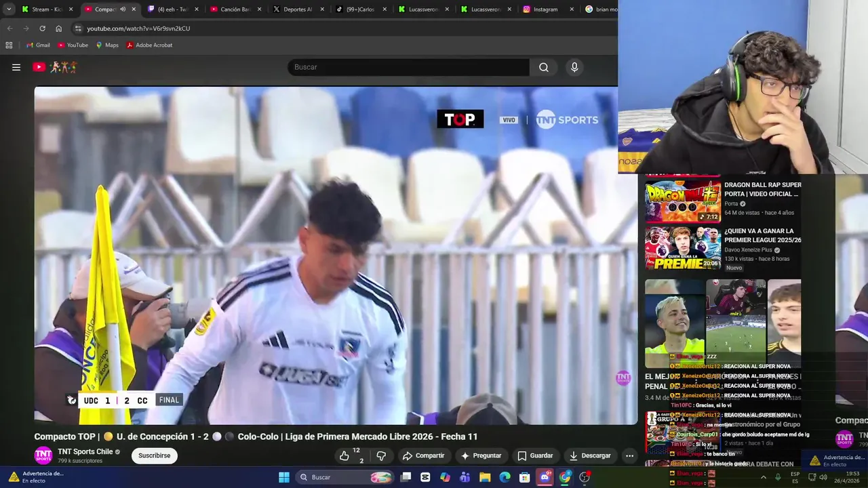This screenshot has width=868, height=488.
Task: Open Microsoft Edge from the taskbar
Action: tap(505, 477)
